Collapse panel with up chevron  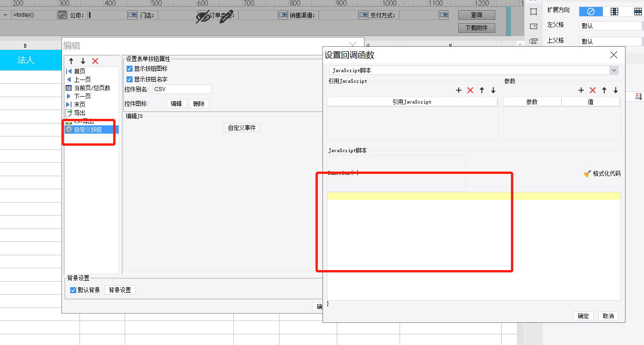click(520, 45)
